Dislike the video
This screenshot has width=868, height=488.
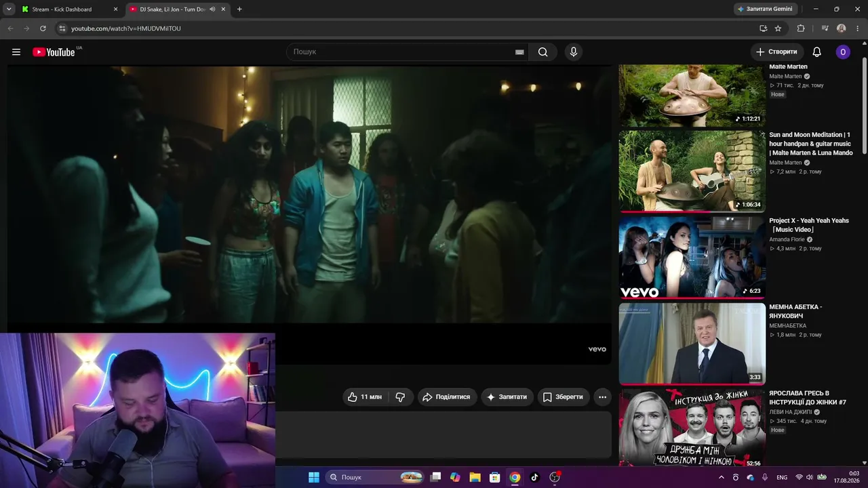(x=400, y=397)
